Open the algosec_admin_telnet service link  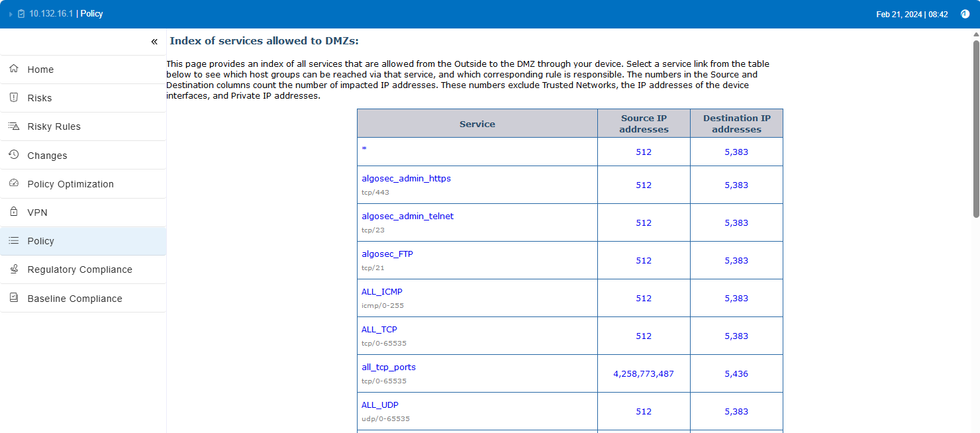click(407, 216)
